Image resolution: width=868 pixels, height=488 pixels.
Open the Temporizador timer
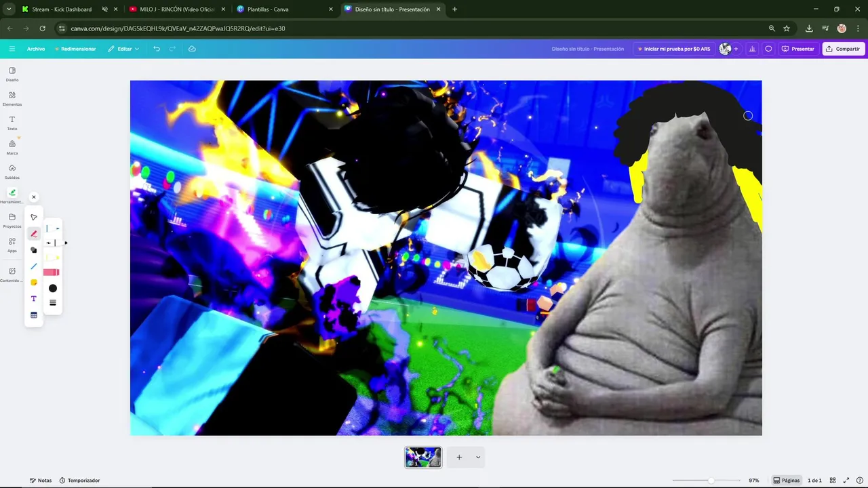coord(79,481)
